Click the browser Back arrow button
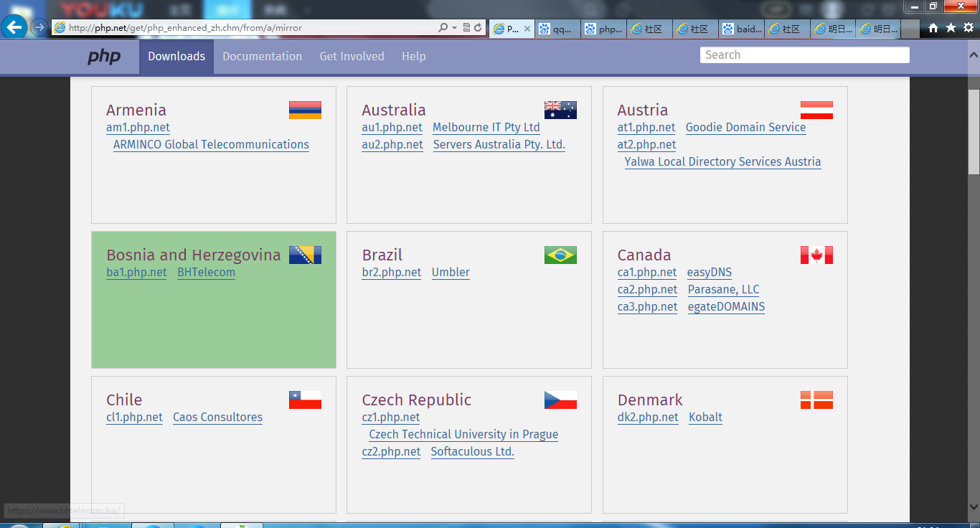 pyautogui.click(x=15, y=27)
